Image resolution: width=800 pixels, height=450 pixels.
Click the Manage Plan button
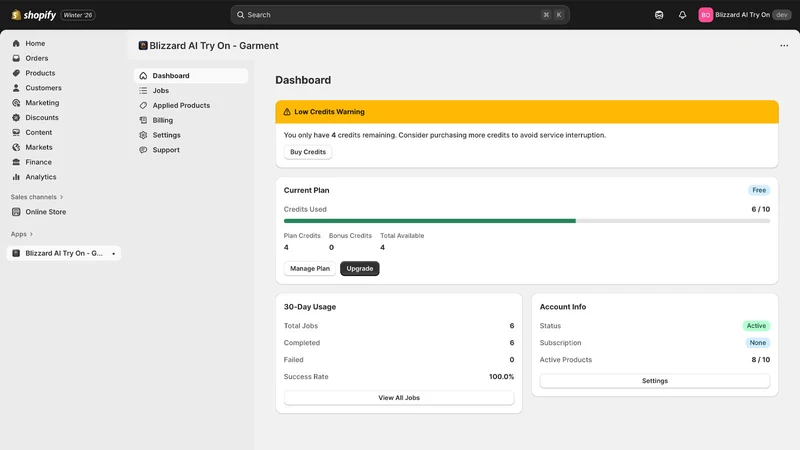310,268
